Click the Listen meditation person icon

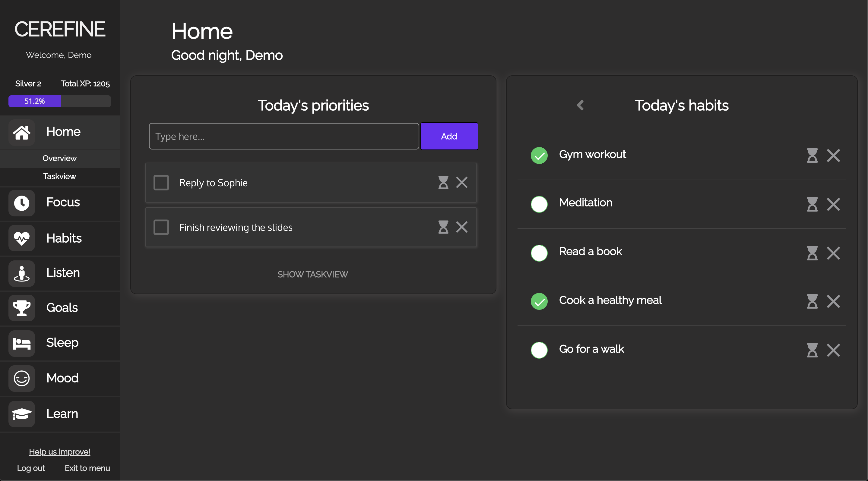22,273
